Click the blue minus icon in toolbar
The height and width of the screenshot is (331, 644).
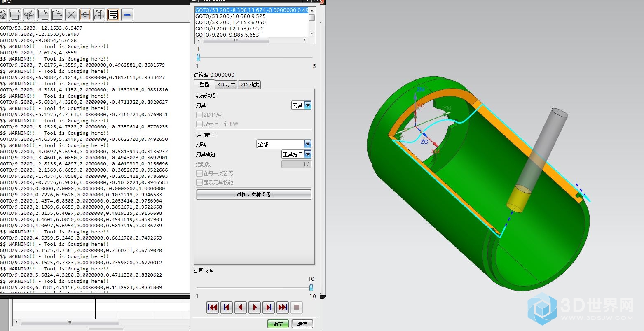click(127, 15)
